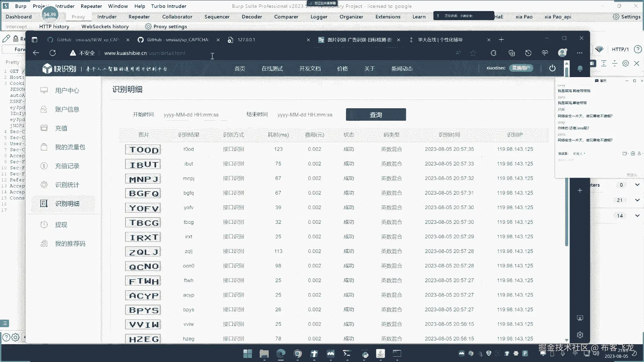Open 开发文档 navigation link
This screenshot has width=644, height=362.
310,69
